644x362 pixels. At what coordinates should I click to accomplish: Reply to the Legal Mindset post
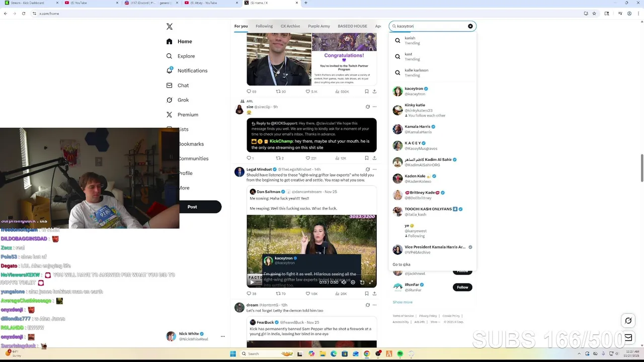point(249,294)
